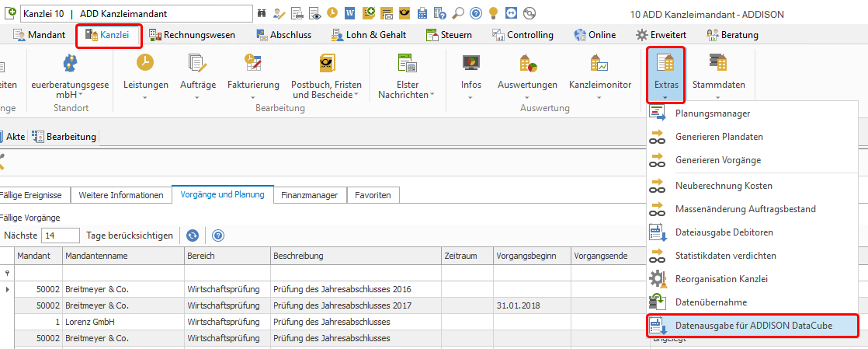Click the binoculars search icon in top toolbar

click(x=262, y=12)
